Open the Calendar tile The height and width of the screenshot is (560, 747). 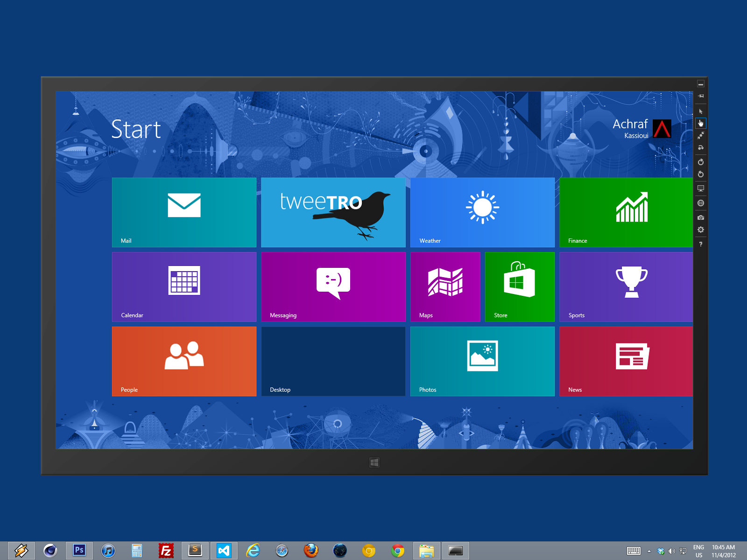click(184, 287)
